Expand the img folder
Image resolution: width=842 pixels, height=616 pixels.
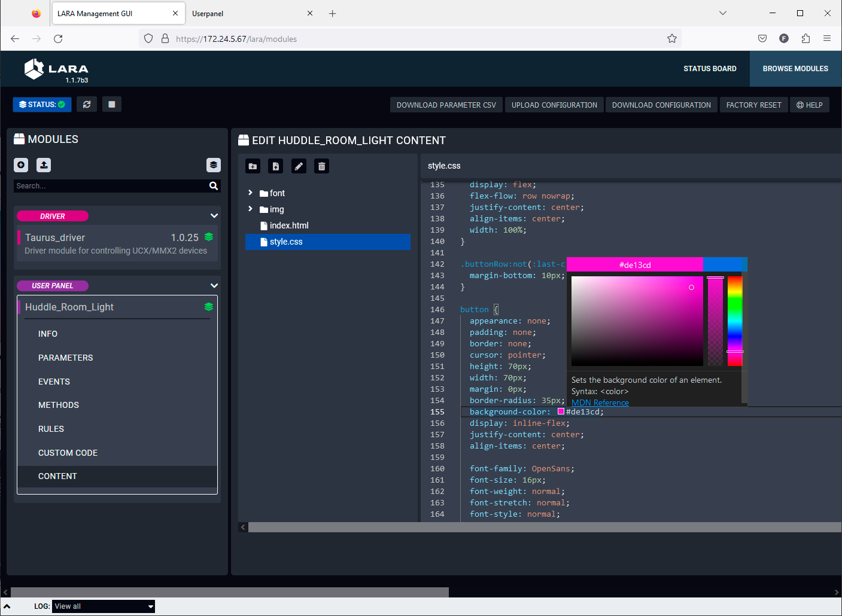pyautogui.click(x=250, y=209)
